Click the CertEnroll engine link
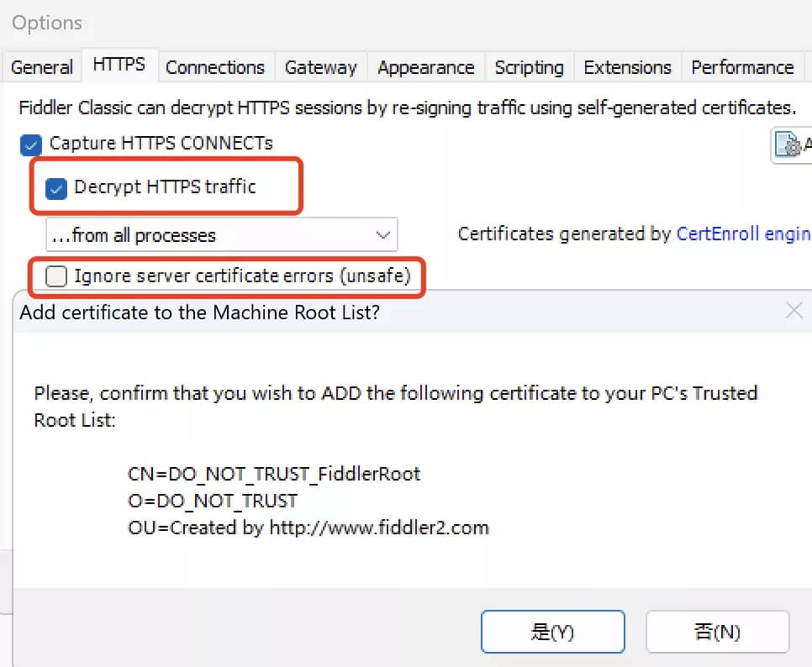Image resolution: width=812 pixels, height=667 pixels. point(744,234)
